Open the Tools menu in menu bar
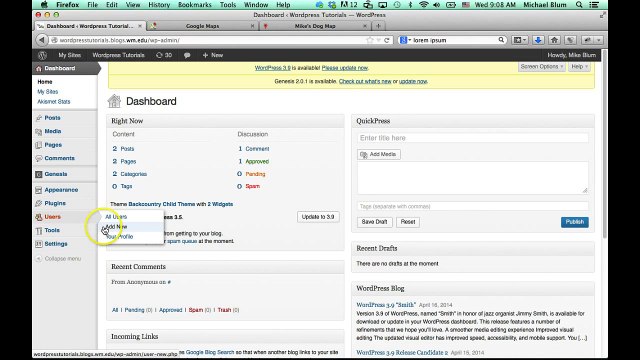This screenshot has height=360, width=640. 228,5
